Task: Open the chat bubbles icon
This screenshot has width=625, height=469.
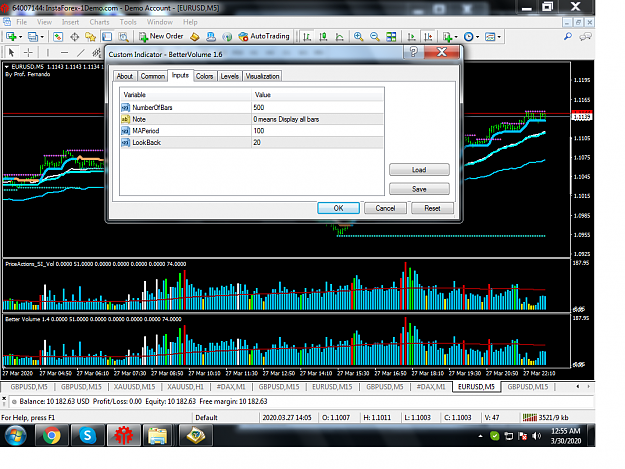Action: pyautogui.click(x=585, y=37)
